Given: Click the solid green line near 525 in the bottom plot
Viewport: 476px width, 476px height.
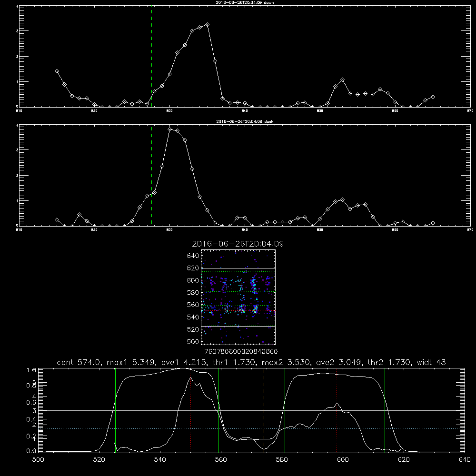Looking at the screenshot, I should pos(115,410).
